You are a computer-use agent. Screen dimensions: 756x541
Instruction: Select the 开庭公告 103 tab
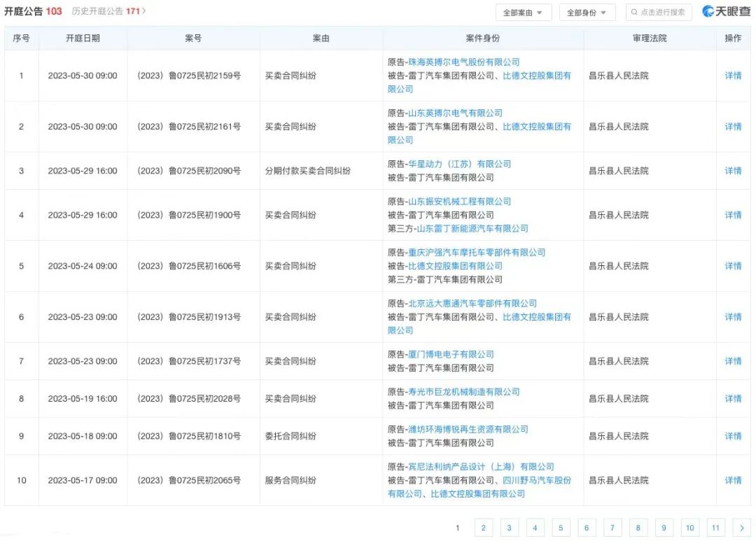coord(33,11)
